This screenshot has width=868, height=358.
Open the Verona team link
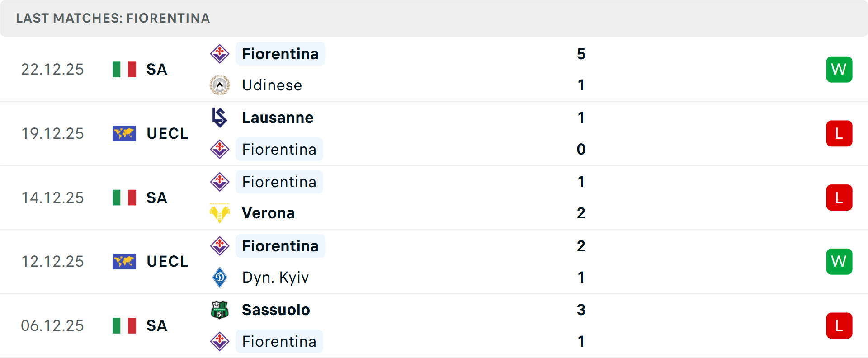pos(268,213)
